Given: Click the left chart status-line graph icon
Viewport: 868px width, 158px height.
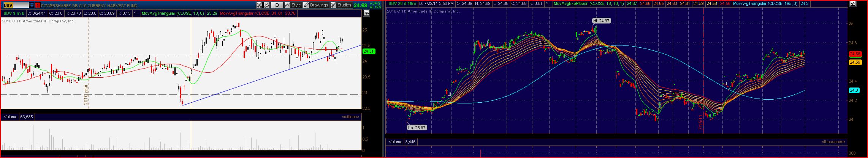Looking at the screenshot, I should tap(366, 13).
